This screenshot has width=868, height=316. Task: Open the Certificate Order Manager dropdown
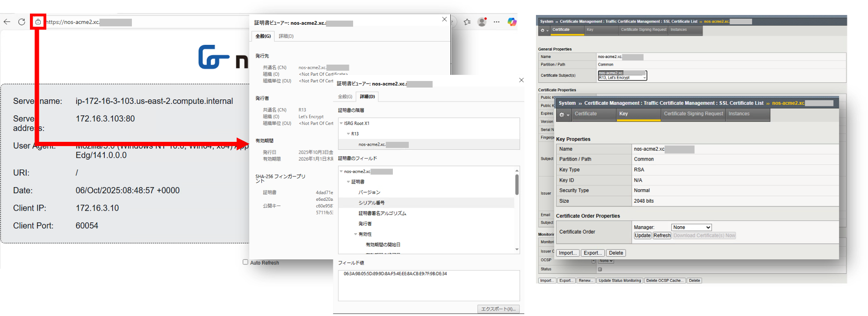click(x=691, y=228)
